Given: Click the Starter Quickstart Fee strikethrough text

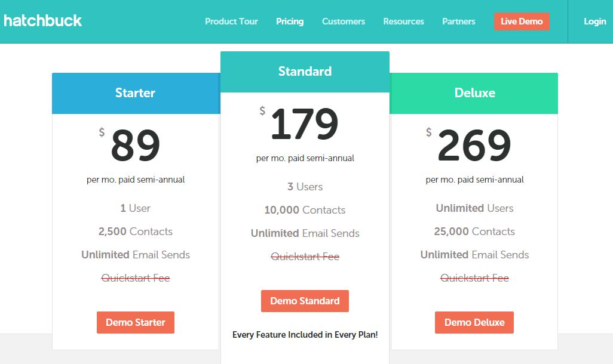Looking at the screenshot, I should pos(136,277).
